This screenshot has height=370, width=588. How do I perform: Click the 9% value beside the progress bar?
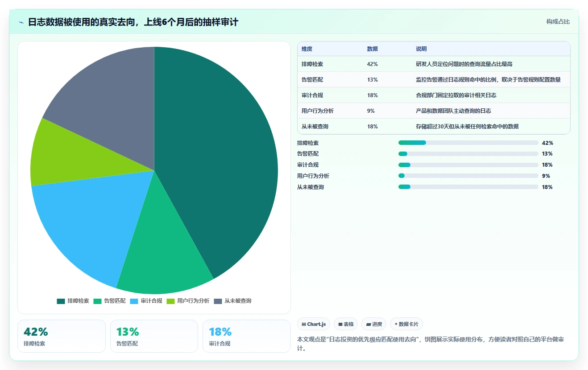(546, 176)
